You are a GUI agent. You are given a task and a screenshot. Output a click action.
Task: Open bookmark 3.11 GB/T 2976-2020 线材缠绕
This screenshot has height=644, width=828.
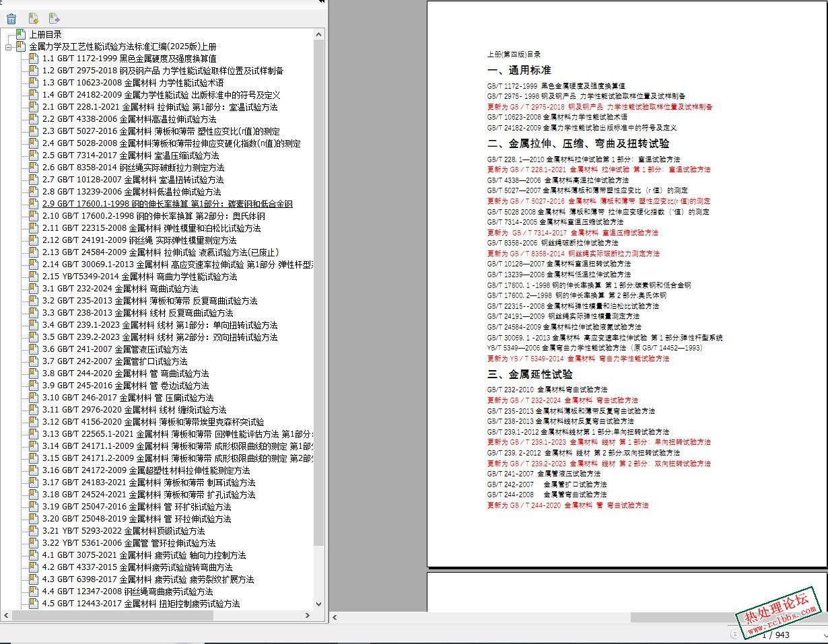click(x=134, y=410)
